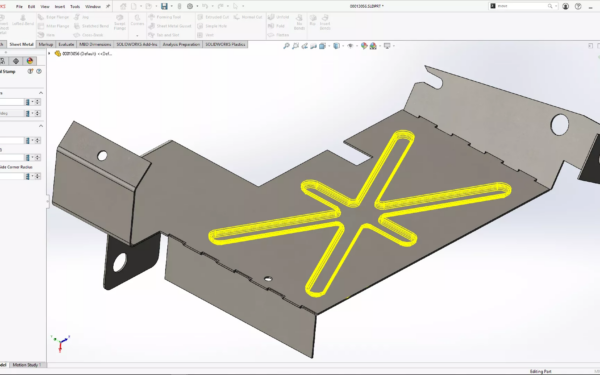The height and width of the screenshot is (375, 600).
Task: Click the Rip tool
Action: pos(313,20)
